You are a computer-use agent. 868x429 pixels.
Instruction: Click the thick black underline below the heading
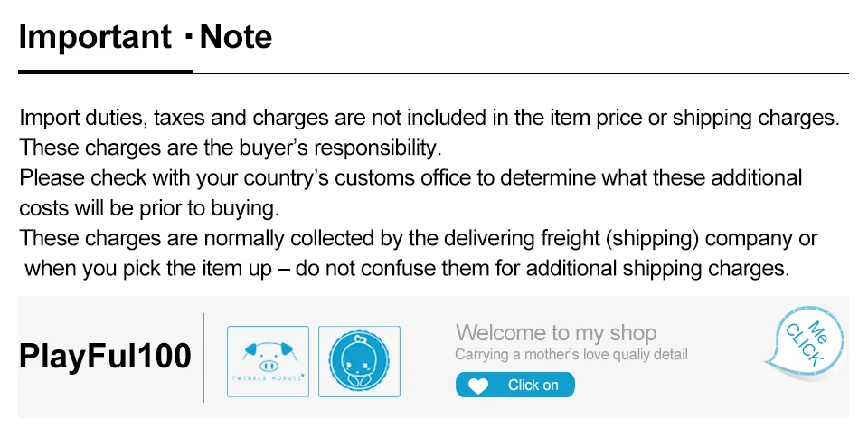106,71
